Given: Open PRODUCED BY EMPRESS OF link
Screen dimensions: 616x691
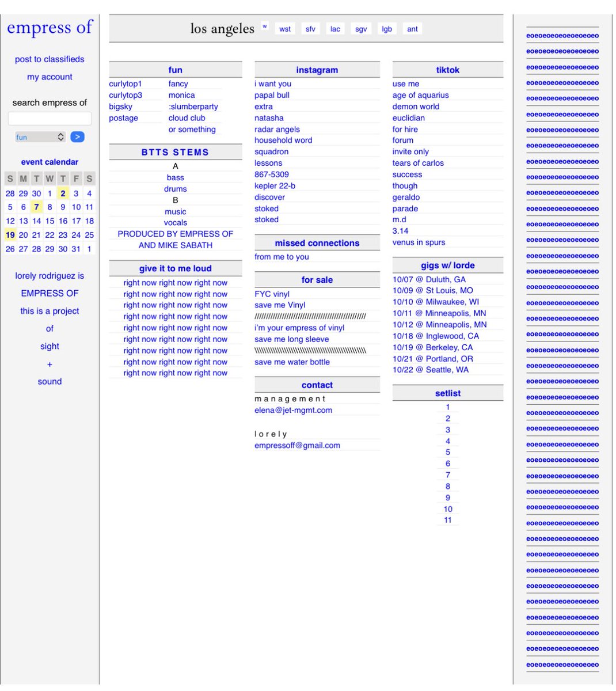Looking at the screenshot, I should coord(176,234).
